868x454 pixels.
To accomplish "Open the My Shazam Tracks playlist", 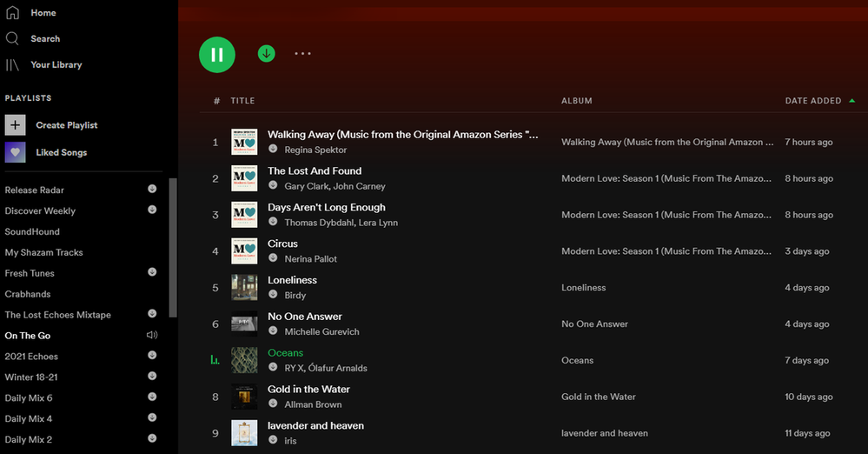I will (x=43, y=252).
